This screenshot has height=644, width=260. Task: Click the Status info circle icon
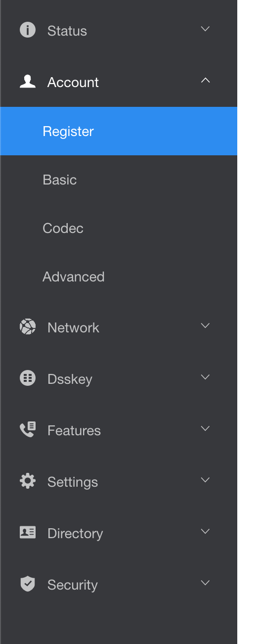(x=27, y=30)
